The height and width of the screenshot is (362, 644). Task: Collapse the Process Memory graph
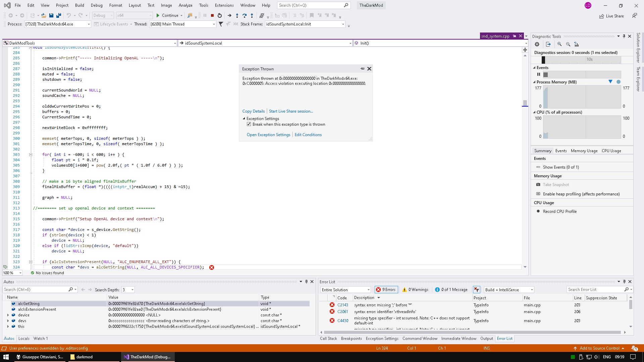(534, 82)
